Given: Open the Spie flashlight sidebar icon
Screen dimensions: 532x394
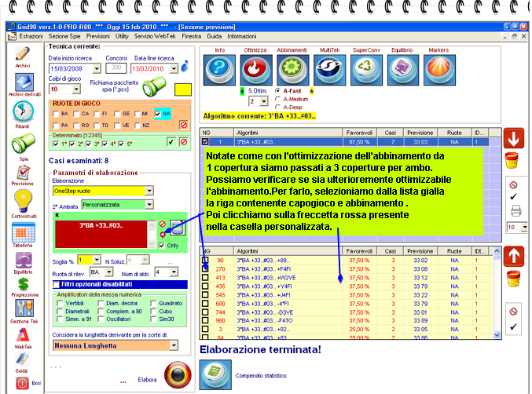Looking at the screenshot, I should tap(23, 144).
